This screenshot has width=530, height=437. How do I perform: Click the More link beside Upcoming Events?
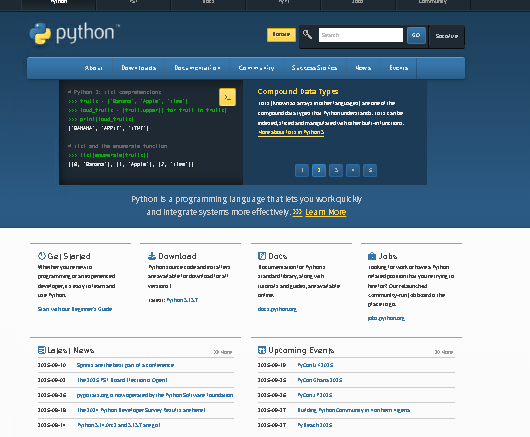point(443,352)
